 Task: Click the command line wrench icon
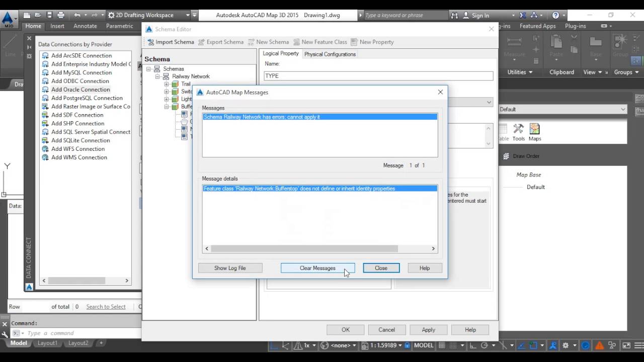[5, 333]
